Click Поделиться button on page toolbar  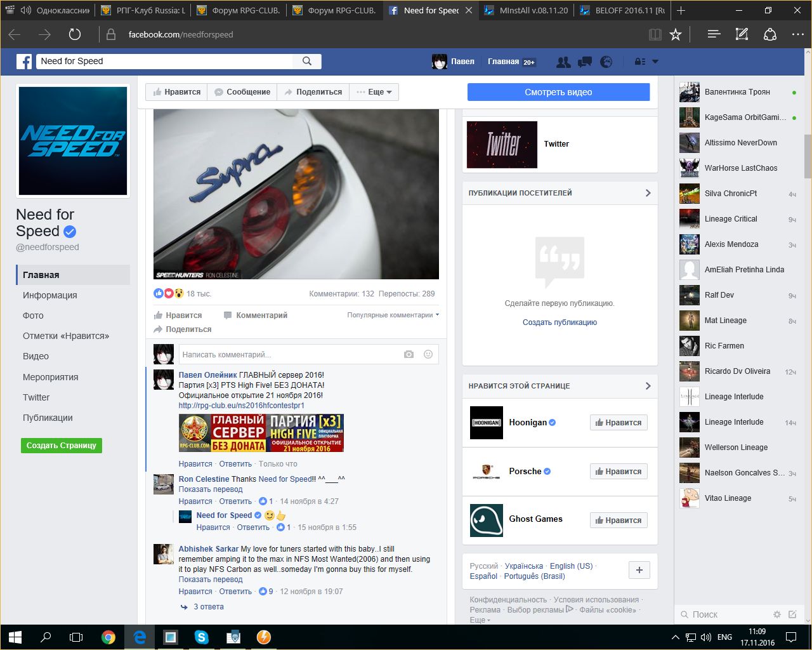[313, 92]
